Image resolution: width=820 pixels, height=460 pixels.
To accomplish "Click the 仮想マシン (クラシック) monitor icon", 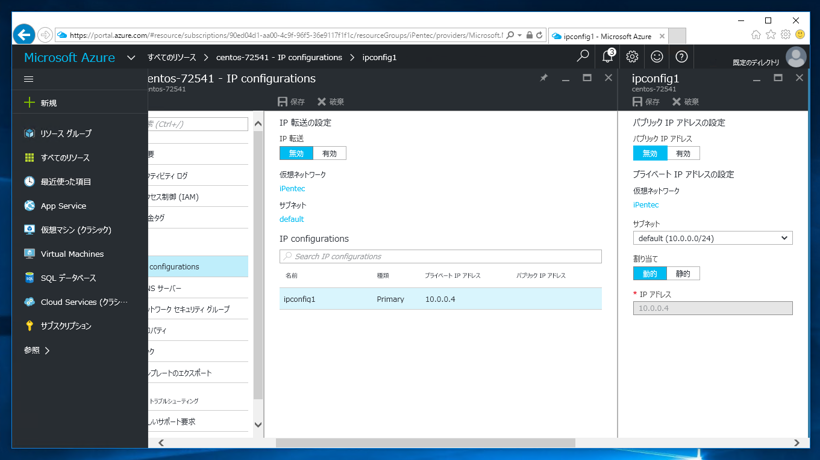I will (29, 229).
